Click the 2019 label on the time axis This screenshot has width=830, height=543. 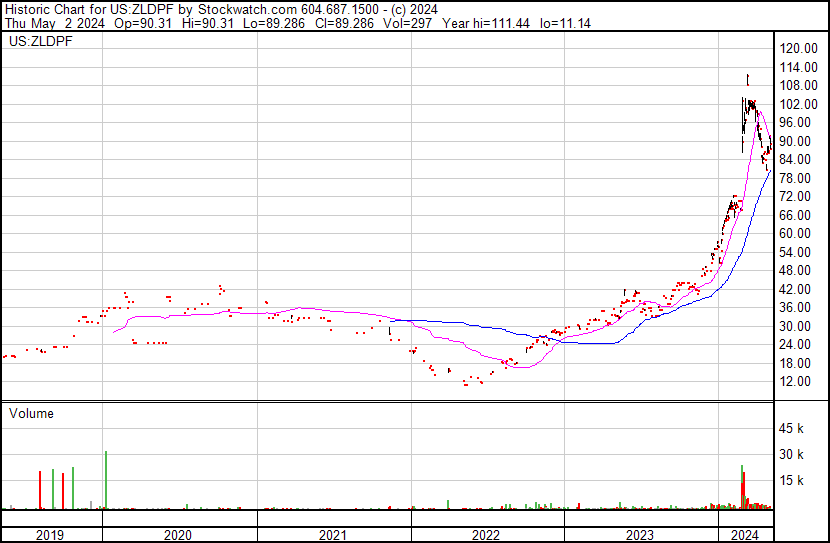click(x=50, y=535)
